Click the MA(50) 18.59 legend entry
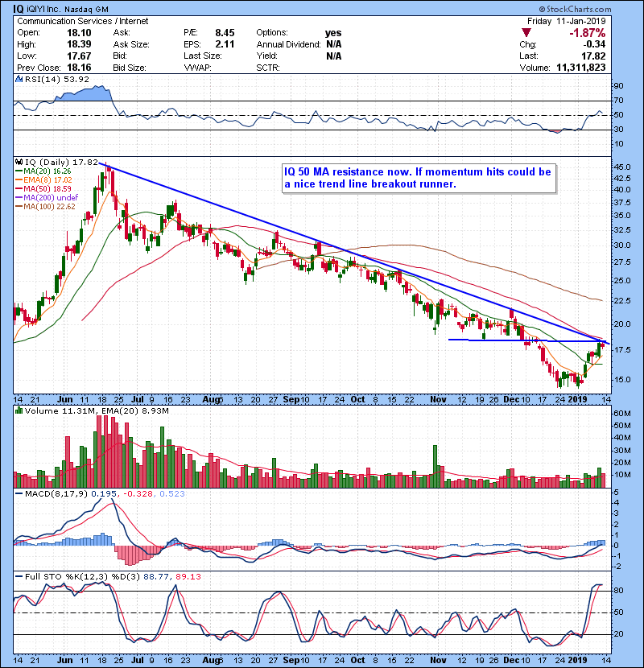644x668 pixels. (43, 188)
